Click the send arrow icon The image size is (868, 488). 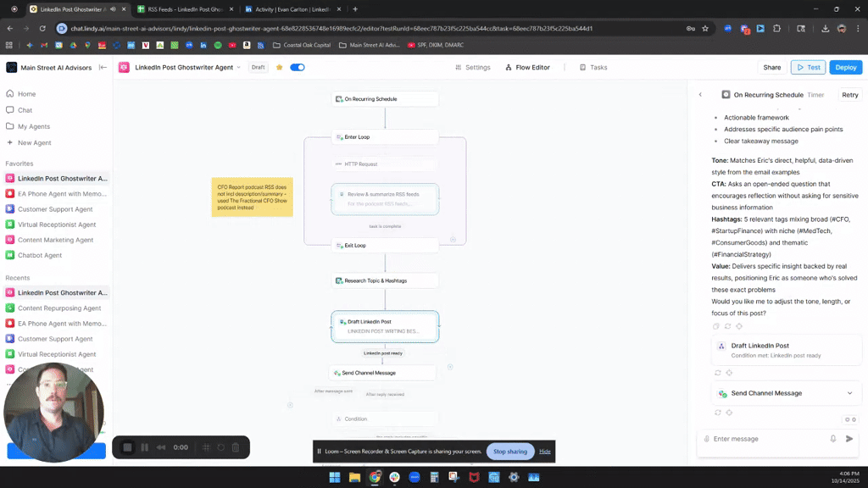point(850,439)
